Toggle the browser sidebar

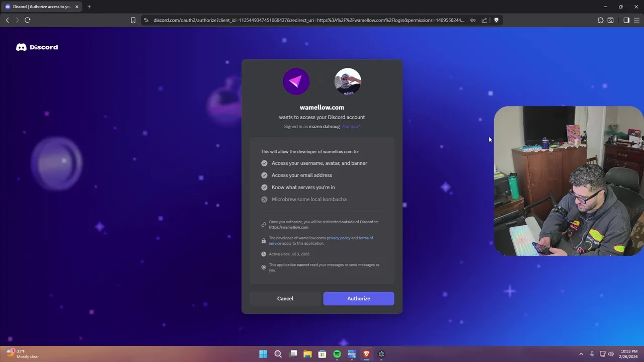(x=626, y=20)
